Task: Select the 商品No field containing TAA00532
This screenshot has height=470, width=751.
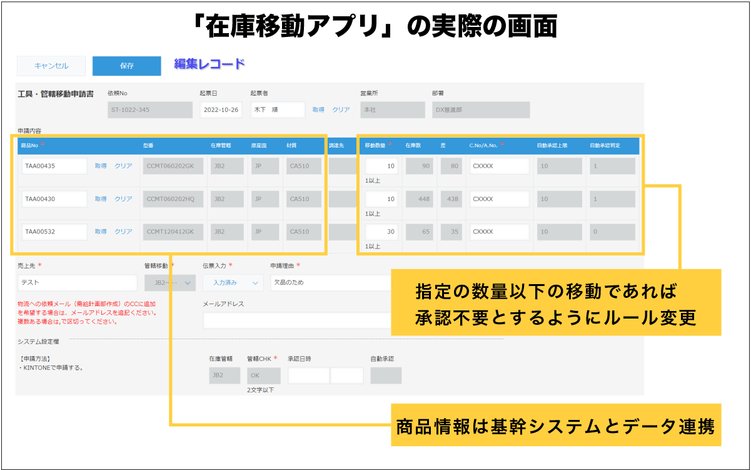Action: tap(54, 232)
